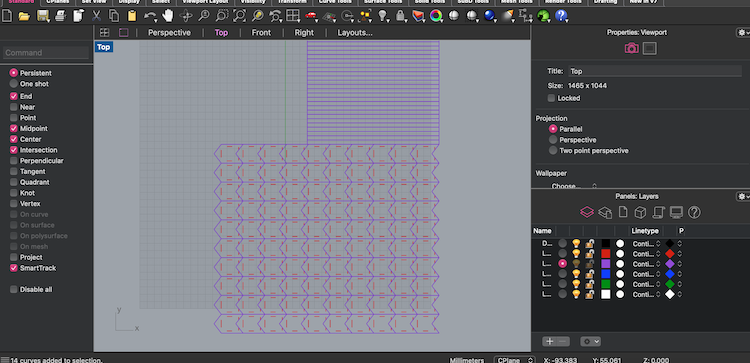Open a file with the folder icon
This screenshot has height=363, width=750.
coord(24,16)
